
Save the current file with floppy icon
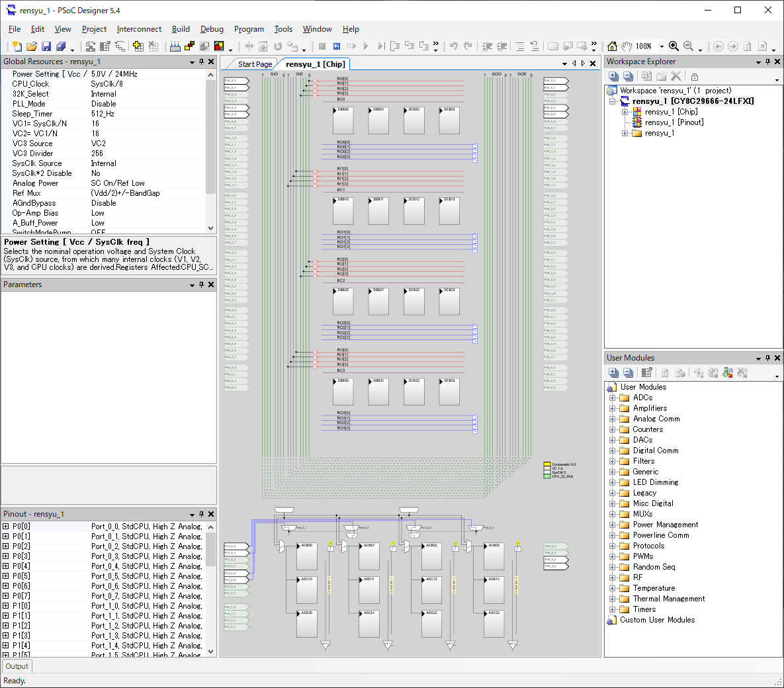[46, 46]
